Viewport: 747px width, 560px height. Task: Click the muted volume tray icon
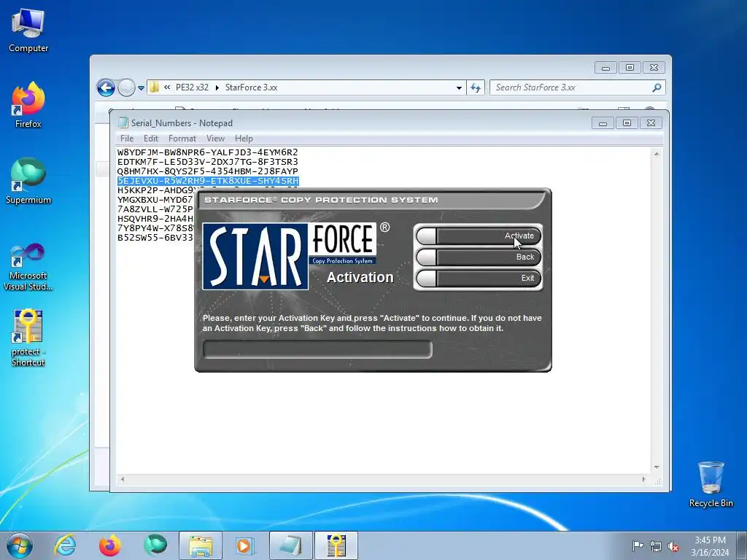pyautogui.click(x=673, y=546)
